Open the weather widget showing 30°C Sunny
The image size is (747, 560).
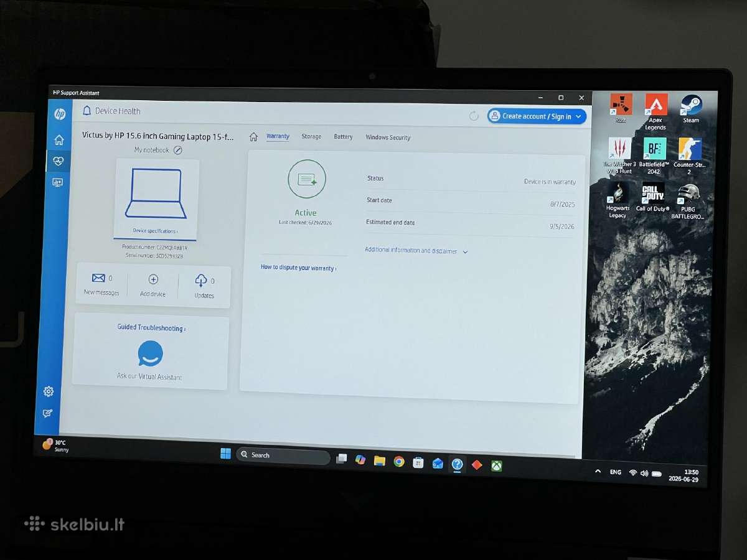click(55, 446)
